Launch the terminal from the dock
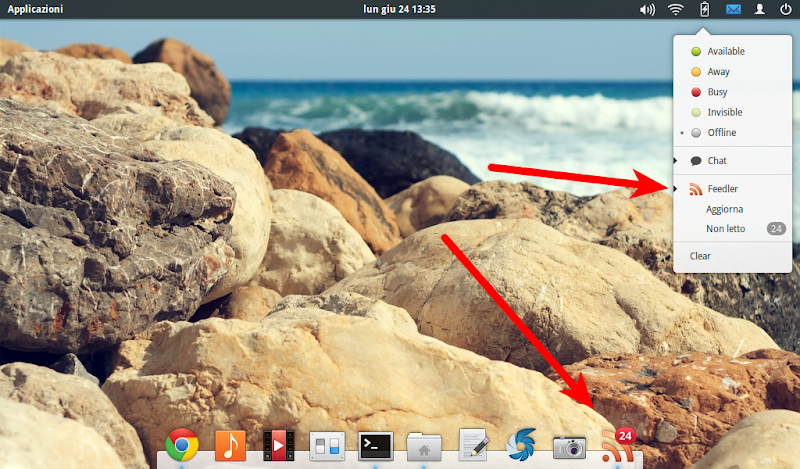Screen dimensions: 800x469 tap(376, 447)
